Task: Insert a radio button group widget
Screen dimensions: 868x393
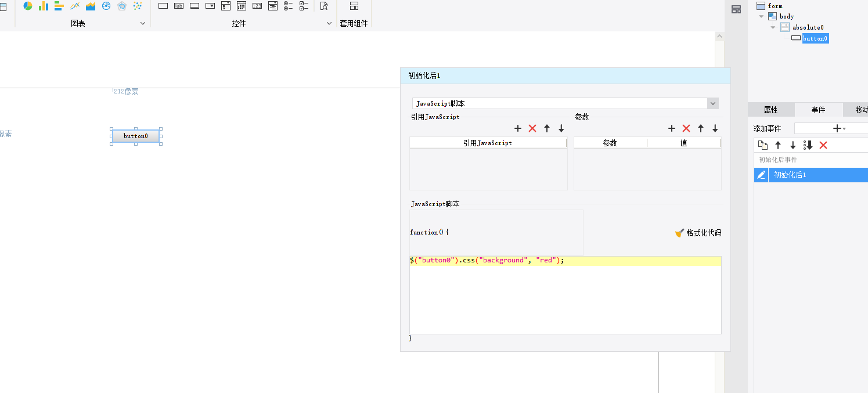Action: pos(288,6)
